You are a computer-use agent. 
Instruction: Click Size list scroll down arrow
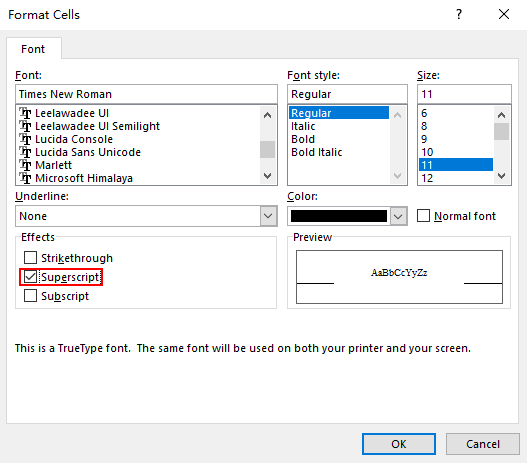(x=501, y=176)
